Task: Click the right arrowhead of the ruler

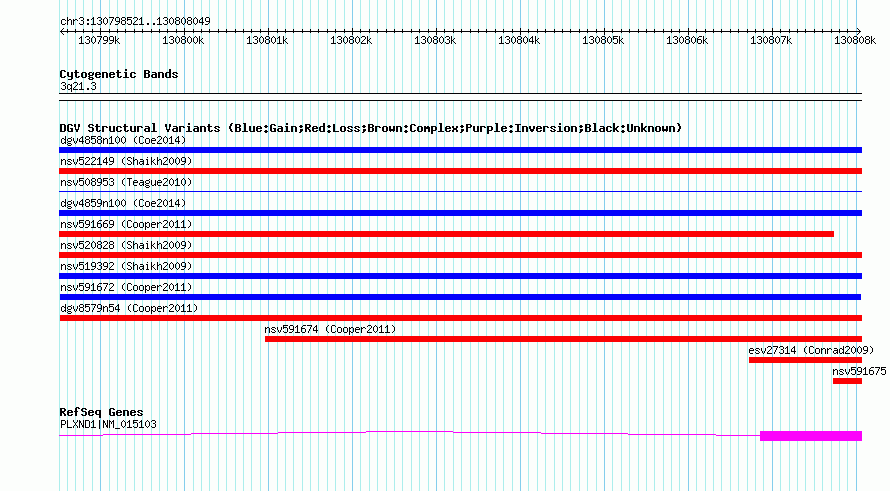Action: [859, 32]
